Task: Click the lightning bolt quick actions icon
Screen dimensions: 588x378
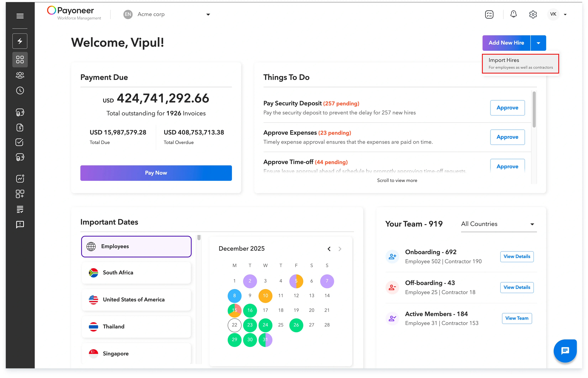Action: coord(20,41)
